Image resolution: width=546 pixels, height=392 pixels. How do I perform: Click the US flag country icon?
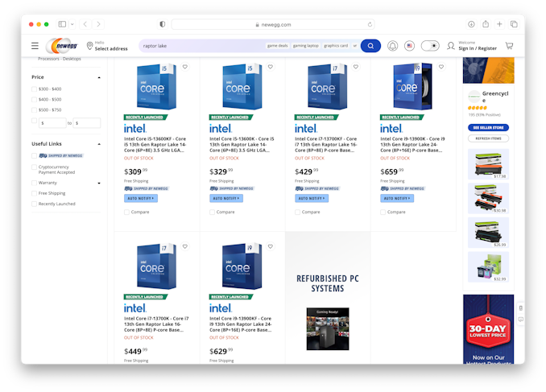click(409, 46)
